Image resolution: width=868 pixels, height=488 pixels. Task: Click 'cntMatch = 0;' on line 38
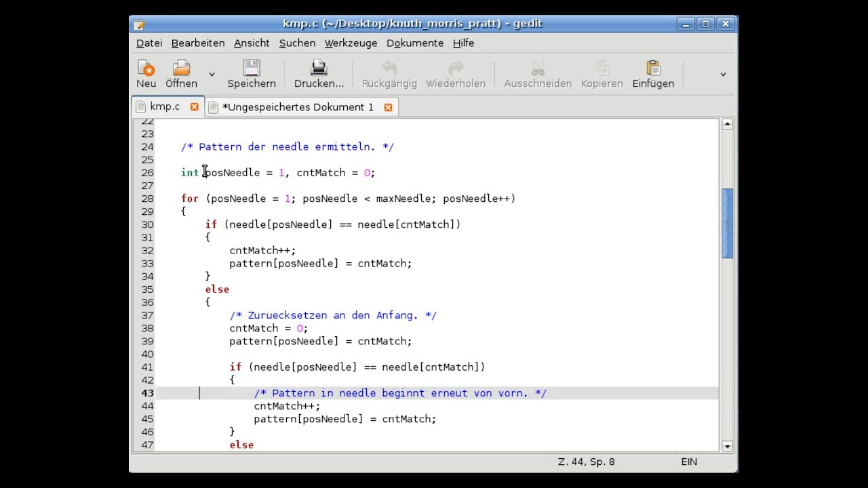point(269,328)
